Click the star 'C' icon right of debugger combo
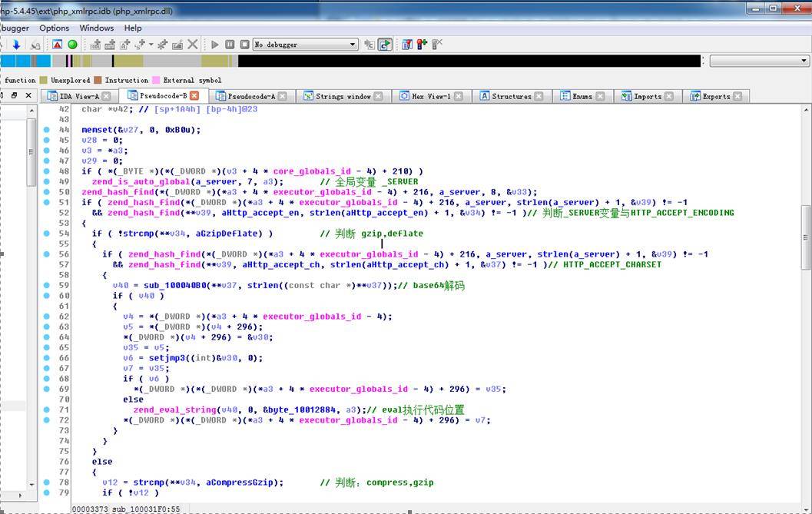 click(370, 45)
